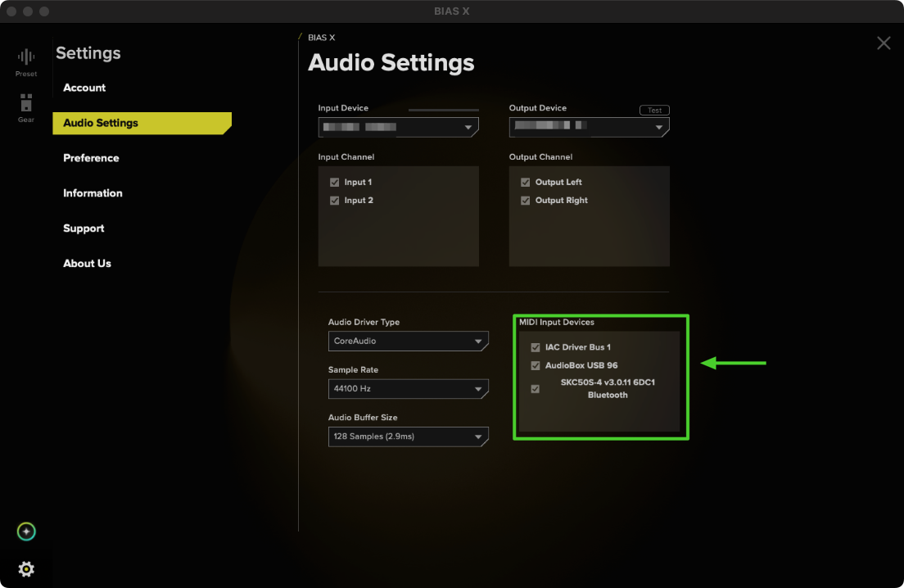Click the settings gear icon
904x588 pixels.
point(26,569)
